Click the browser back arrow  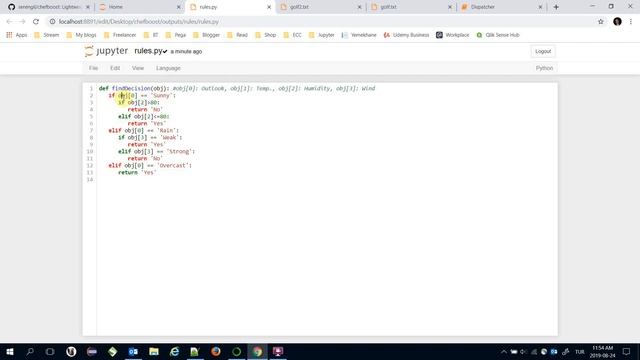coord(9,22)
